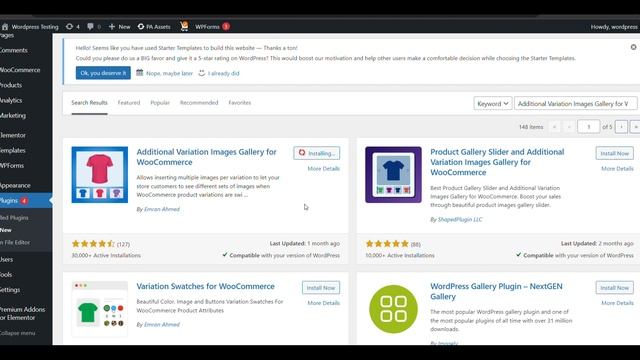Open author ShapedPlugin LLC link
640x360 pixels.
(460, 220)
